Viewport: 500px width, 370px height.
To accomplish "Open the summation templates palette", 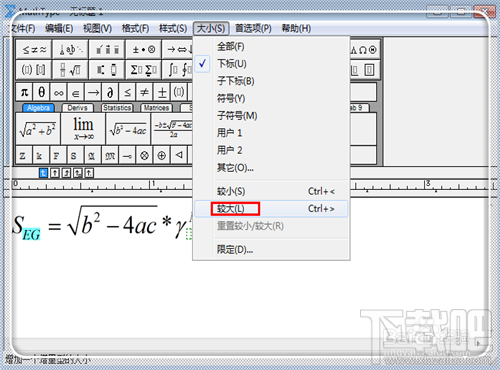I will (144, 70).
